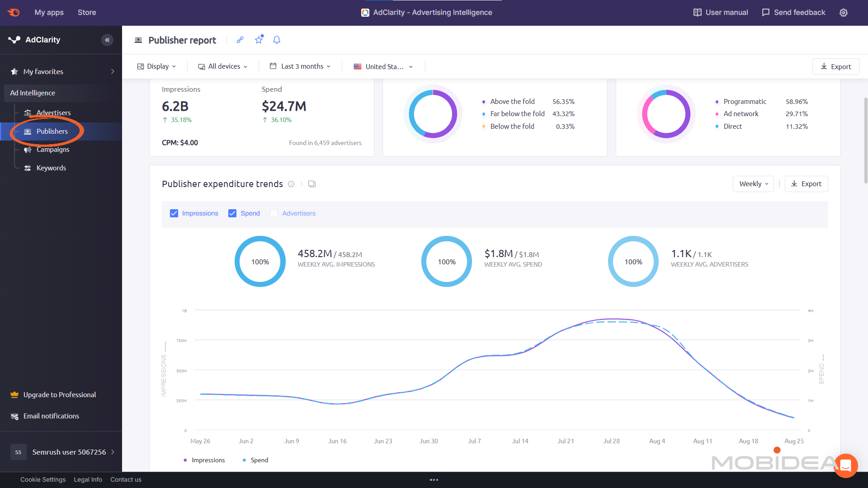
Task: Open settings via the gear icon
Action: (844, 12)
